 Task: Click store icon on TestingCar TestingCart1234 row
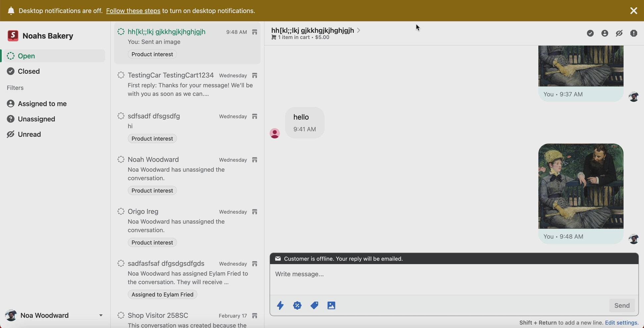point(254,75)
